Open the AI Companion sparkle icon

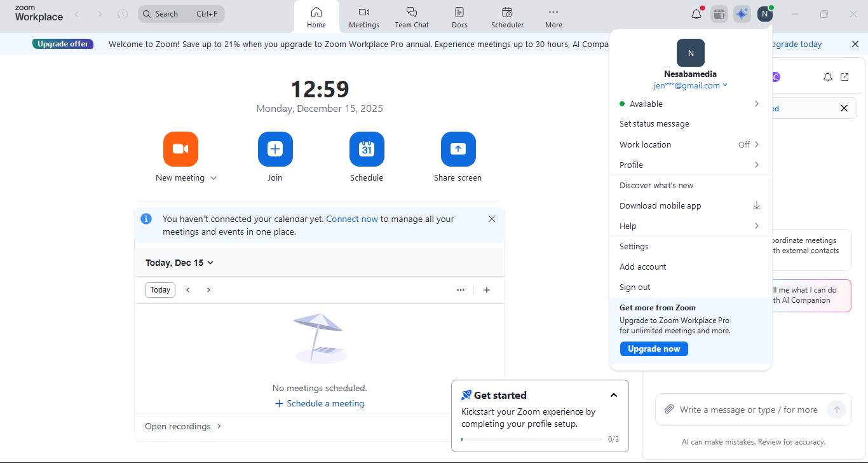[x=742, y=14]
